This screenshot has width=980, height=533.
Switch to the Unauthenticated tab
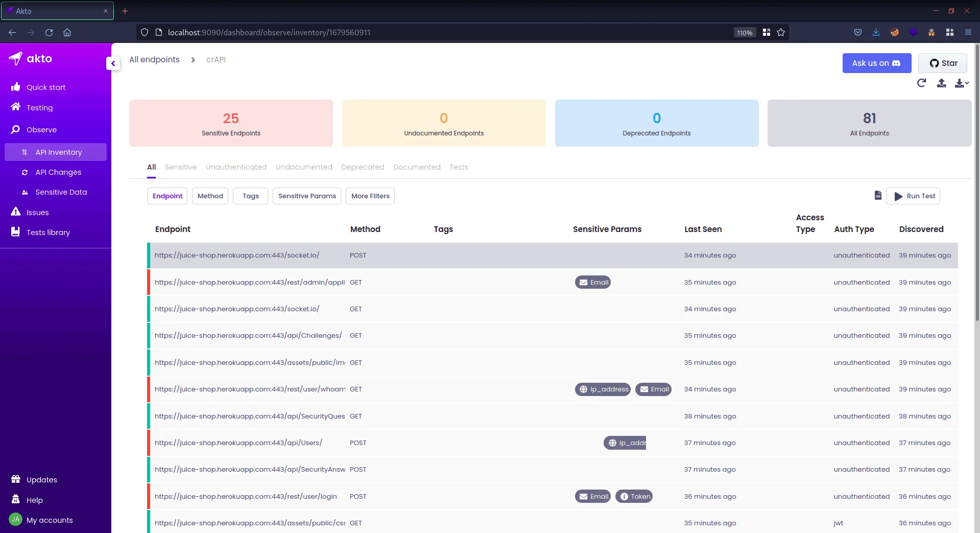(236, 167)
